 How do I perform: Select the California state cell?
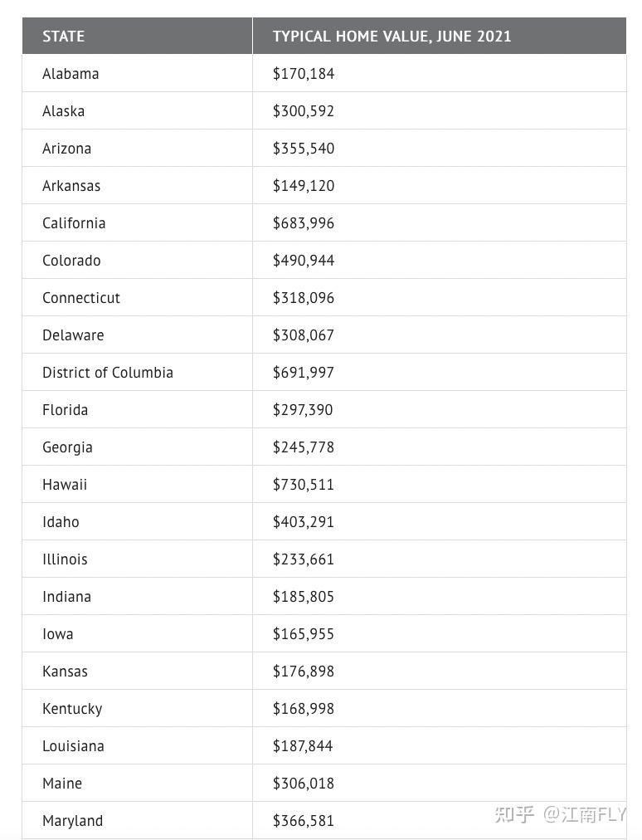[74, 223]
